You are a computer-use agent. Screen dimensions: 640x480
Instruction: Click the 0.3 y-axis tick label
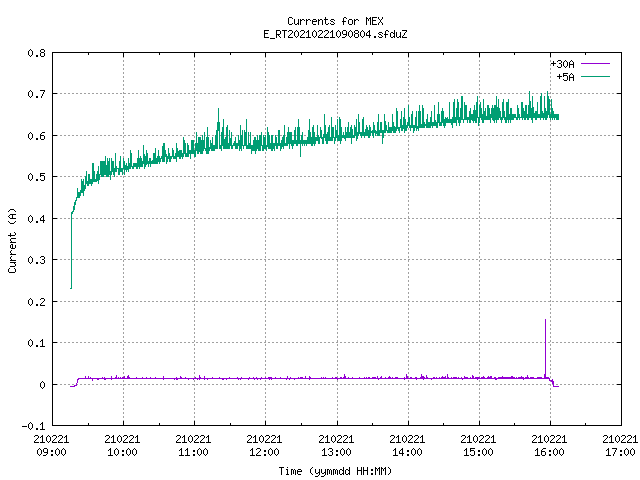(x=36, y=260)
